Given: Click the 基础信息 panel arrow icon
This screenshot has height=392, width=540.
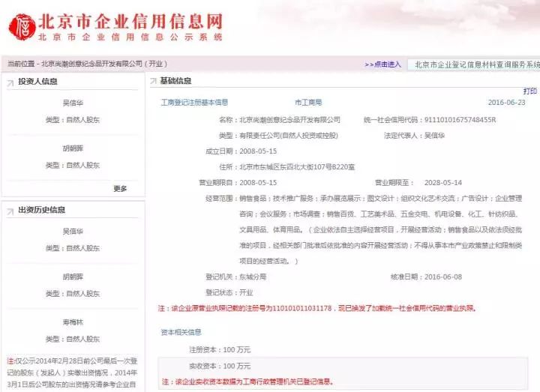Looking at the screenshot, I should 153,81.
